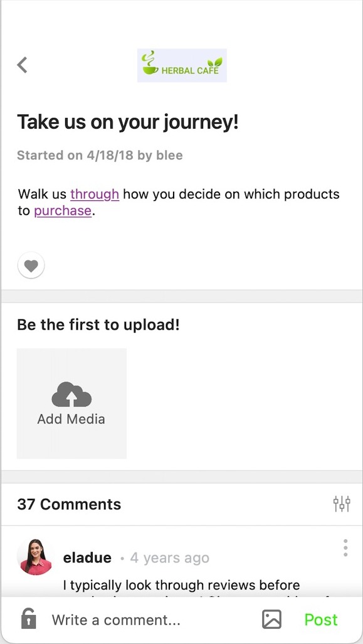Click the cloud upload icon
This screenshot has width=363, height=644.
[x=71, y=394]
